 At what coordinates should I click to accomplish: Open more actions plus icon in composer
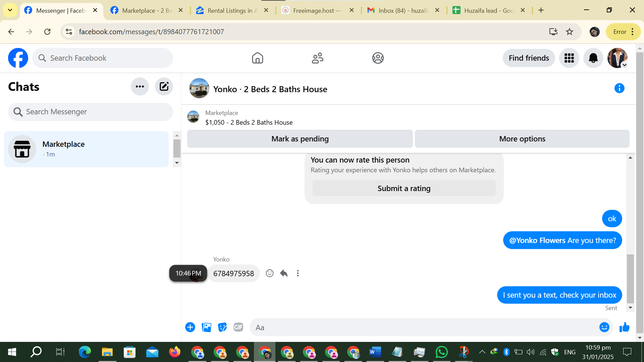tap(190, 327)
